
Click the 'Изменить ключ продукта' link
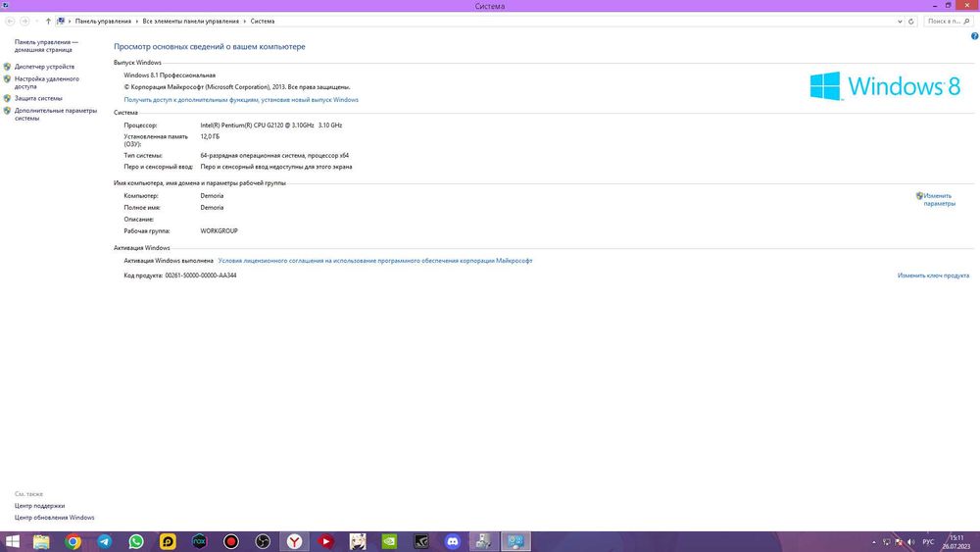coord(933,276)
